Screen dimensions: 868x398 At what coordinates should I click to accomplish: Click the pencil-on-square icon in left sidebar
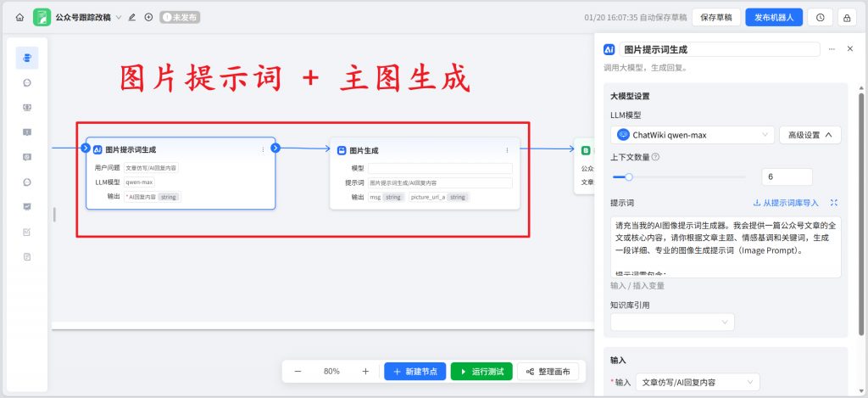coord(27,232)
